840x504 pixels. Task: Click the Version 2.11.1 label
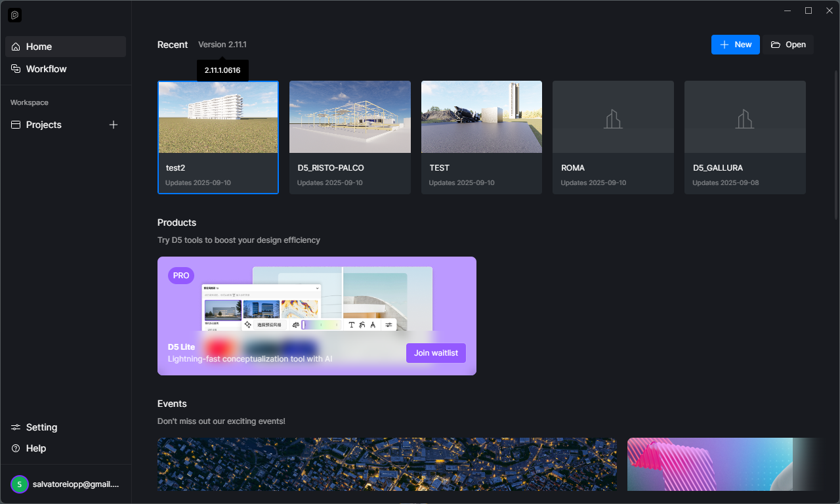click(x=222, y=45)
